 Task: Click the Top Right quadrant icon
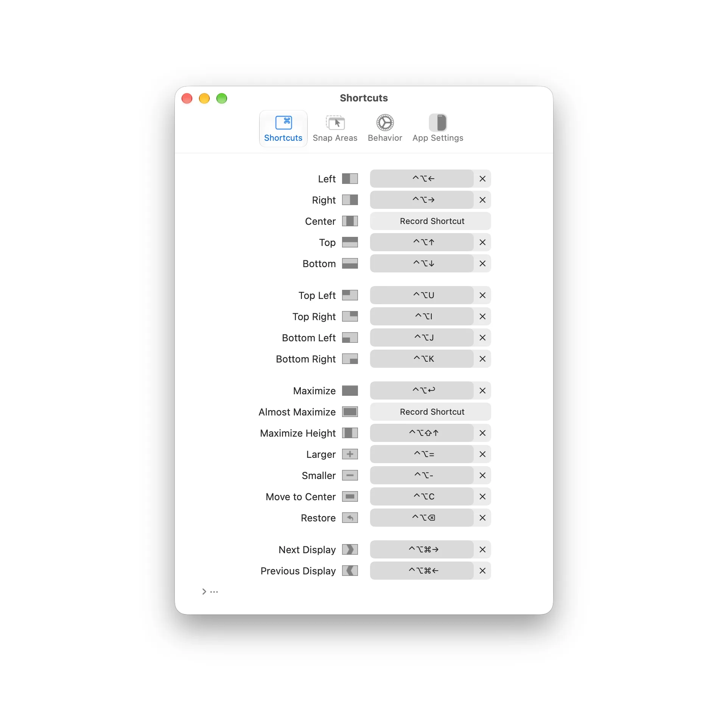tap(350, 316)
